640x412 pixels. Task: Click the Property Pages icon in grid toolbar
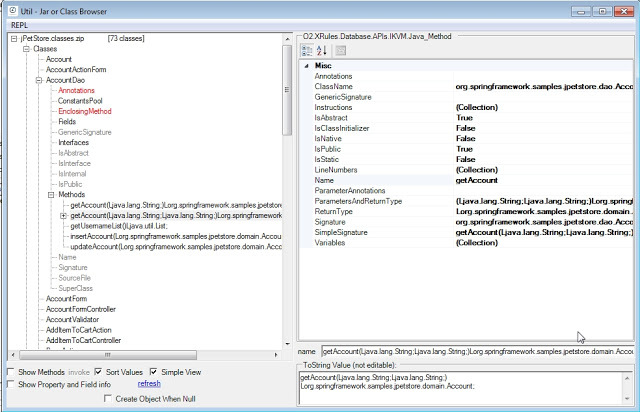340,50
